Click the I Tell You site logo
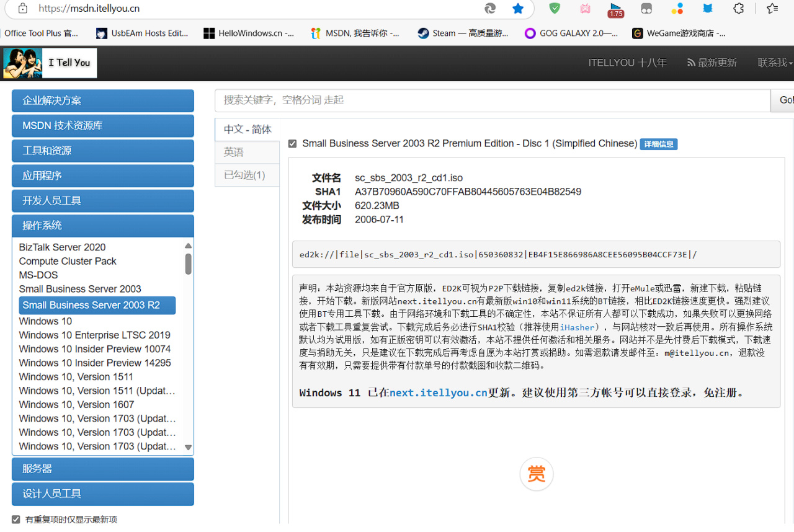The image size is (794, 532). (x=50, y=63)
